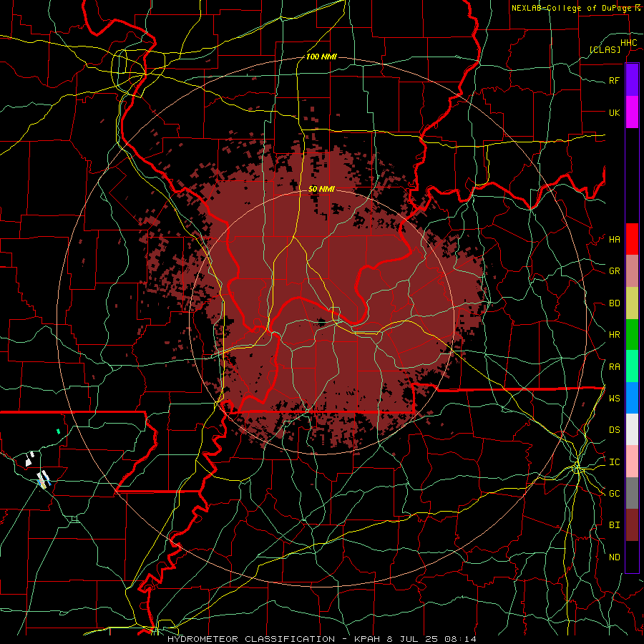Click the '08:14' timestamp text
The image size is (644, 644).
(x=462, y=639)
